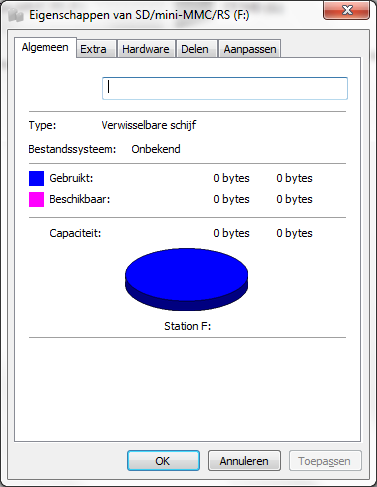Image resolution: width=377 pixels, height=487 pixels.
Task: Click the Gebruikt label text
Action: click(71, 178)
